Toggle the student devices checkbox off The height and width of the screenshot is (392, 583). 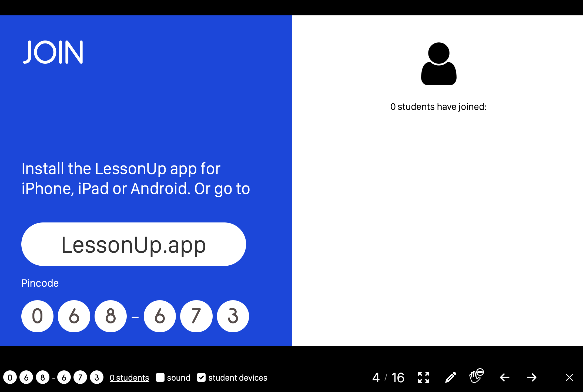click(x=201, y=378)
